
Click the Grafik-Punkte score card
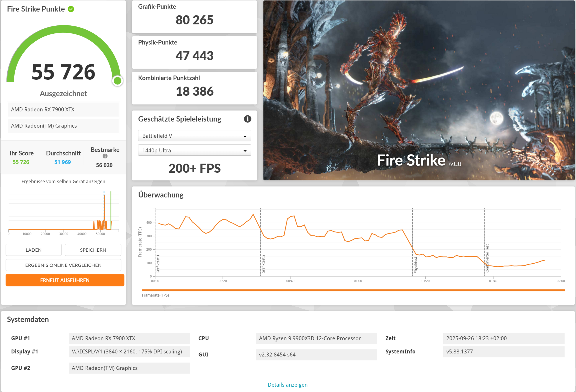coord(194,17)
